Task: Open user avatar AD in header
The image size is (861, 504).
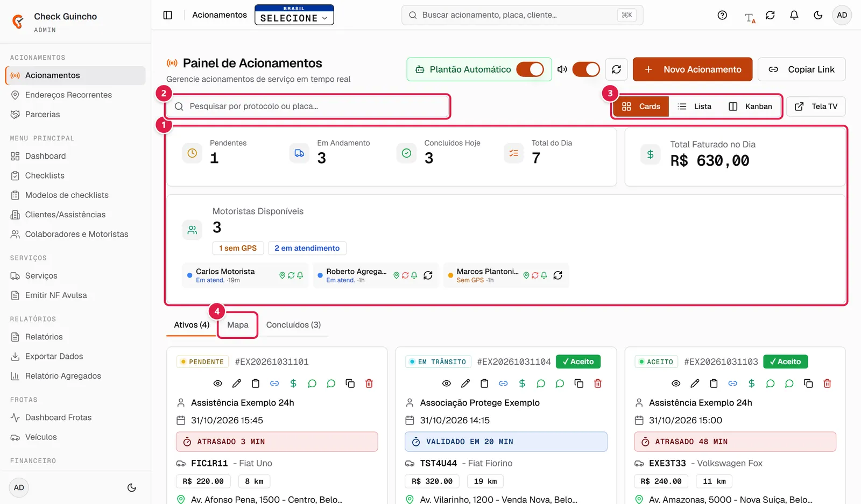Action: (842, 15)
